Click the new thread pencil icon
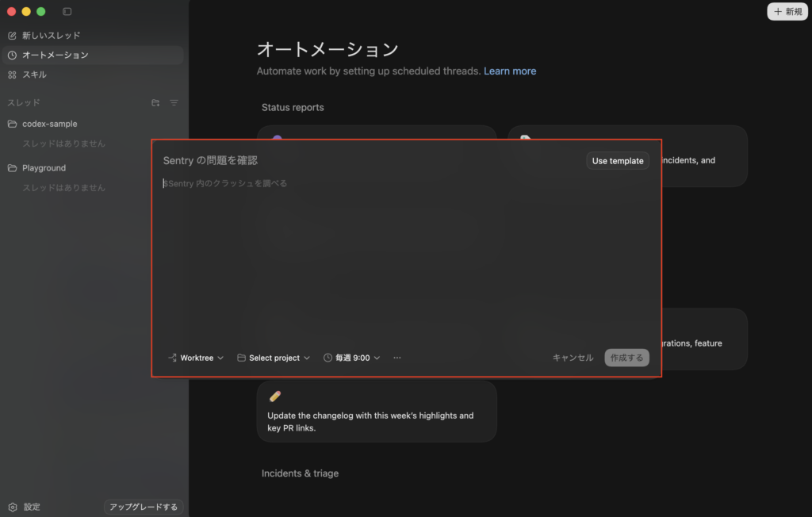Screen dimensions: 812x517 [12, 36]
